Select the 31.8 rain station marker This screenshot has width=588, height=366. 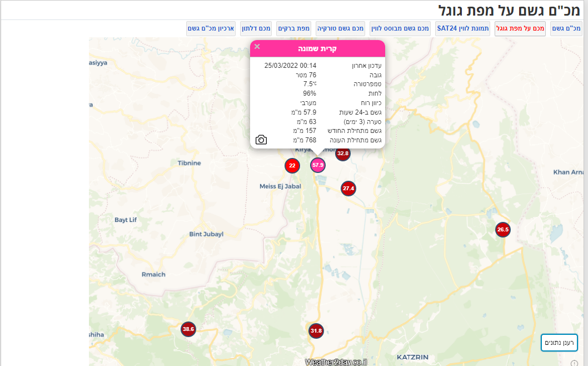tap(316, 331)
